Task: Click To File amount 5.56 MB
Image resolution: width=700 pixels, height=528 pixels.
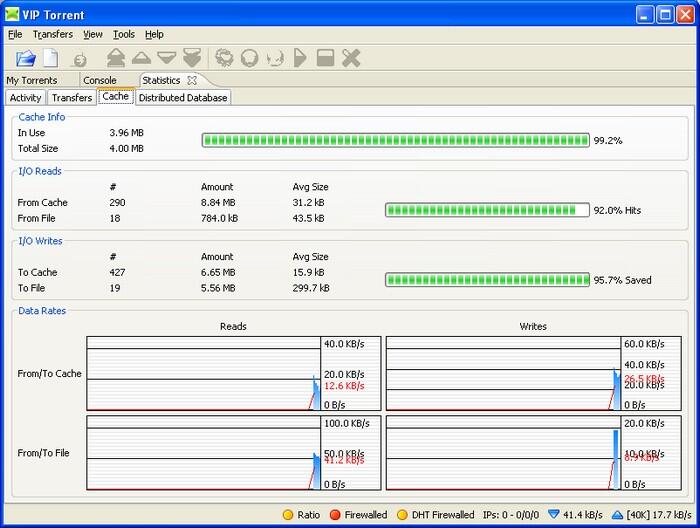Action: tap(218, 288)
